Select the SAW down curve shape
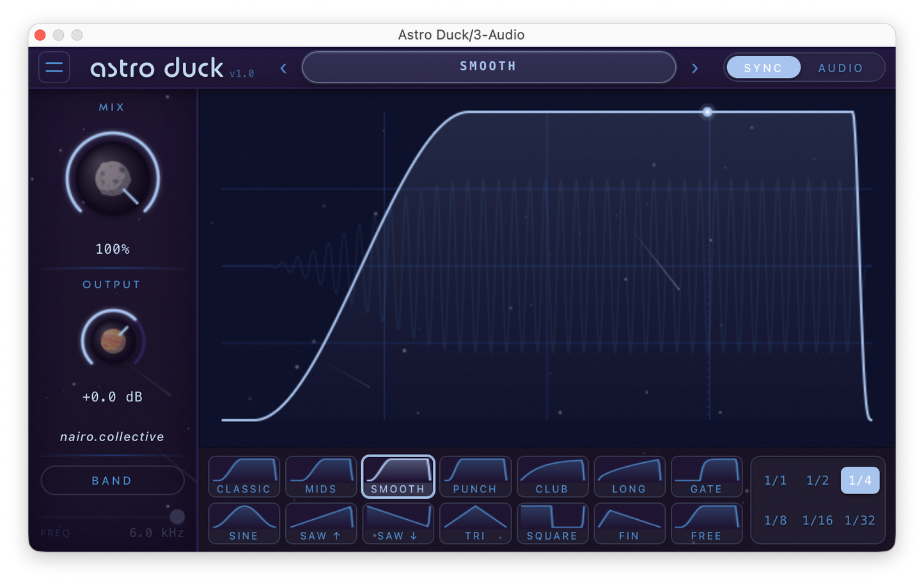The image size is (924, 585). [x=398, y=524]
